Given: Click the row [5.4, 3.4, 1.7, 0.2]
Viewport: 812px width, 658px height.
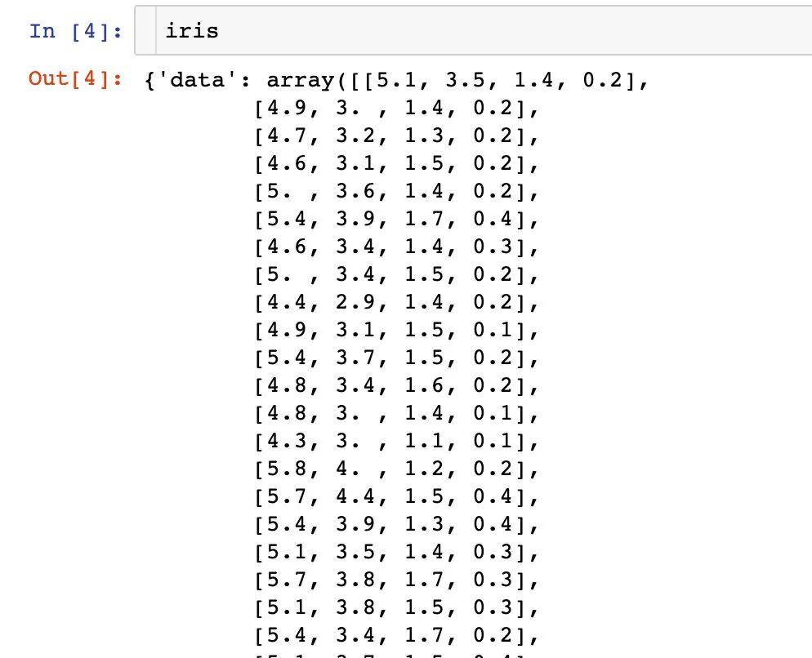Looking at the screenshot, I should tap(396, 637).
